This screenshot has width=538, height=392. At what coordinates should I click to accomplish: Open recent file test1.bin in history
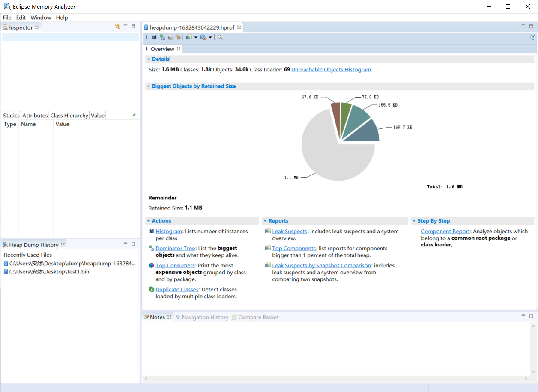pos(46,272)
